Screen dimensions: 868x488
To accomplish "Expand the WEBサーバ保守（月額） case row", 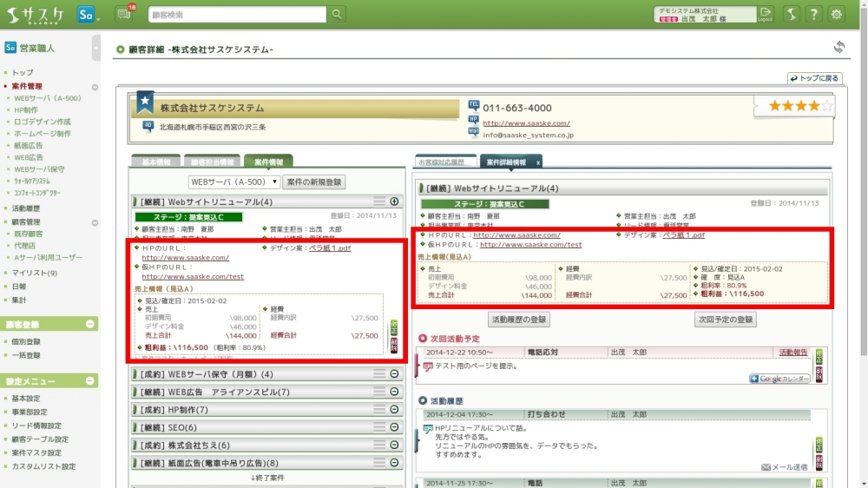I will (x=394, y=374).
